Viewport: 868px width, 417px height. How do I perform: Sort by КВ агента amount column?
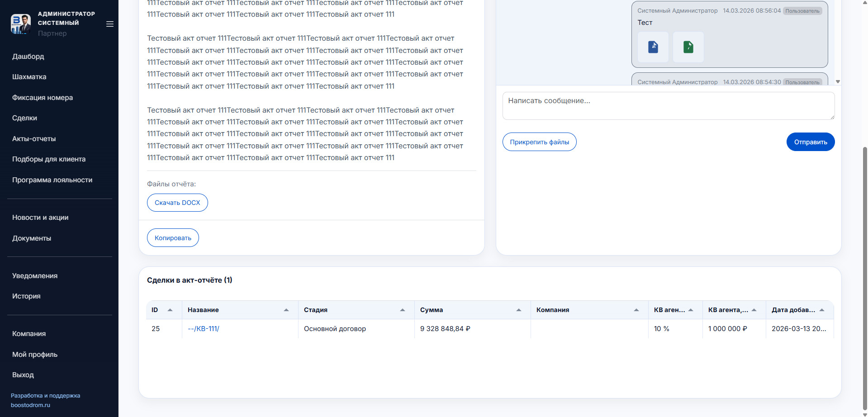pos(754,310)
